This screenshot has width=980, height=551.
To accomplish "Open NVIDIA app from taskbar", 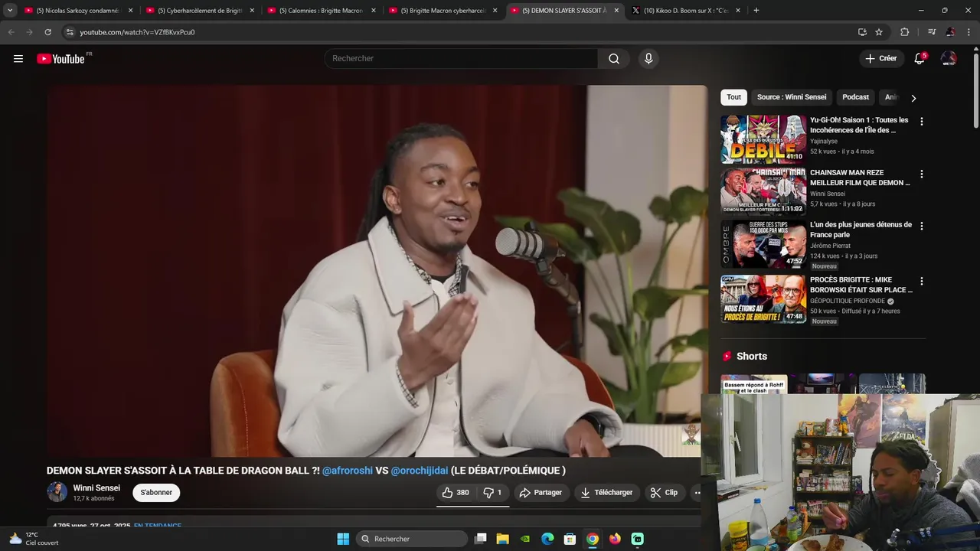I will [x=524, y=539].
